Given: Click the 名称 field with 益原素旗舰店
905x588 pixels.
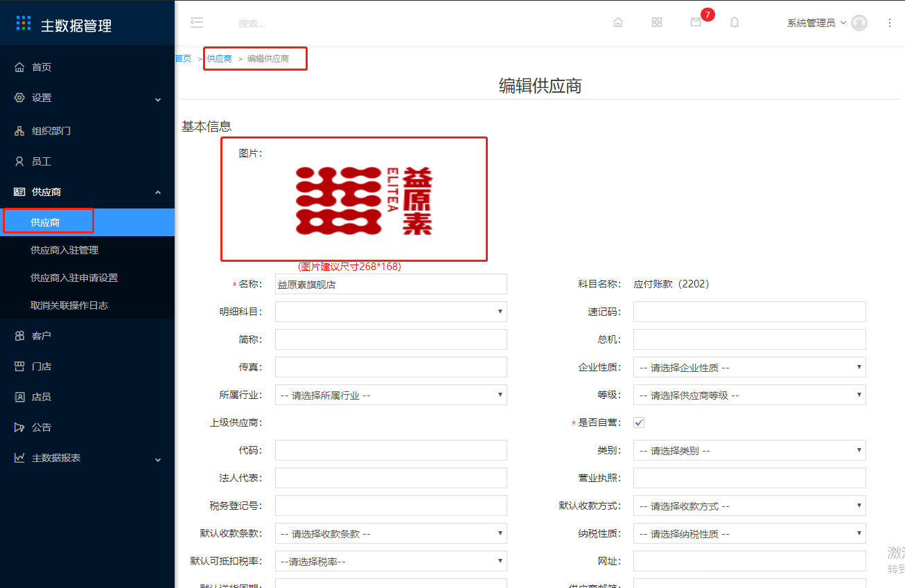Looking at the screenshot, I should [x=391, y=284].
